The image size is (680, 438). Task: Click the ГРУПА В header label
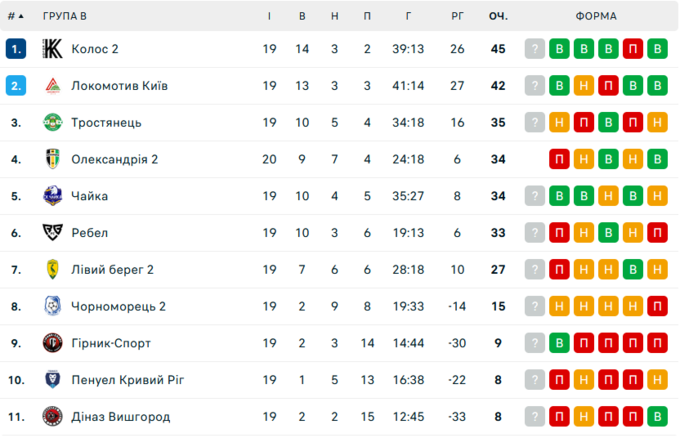[65, 16]
